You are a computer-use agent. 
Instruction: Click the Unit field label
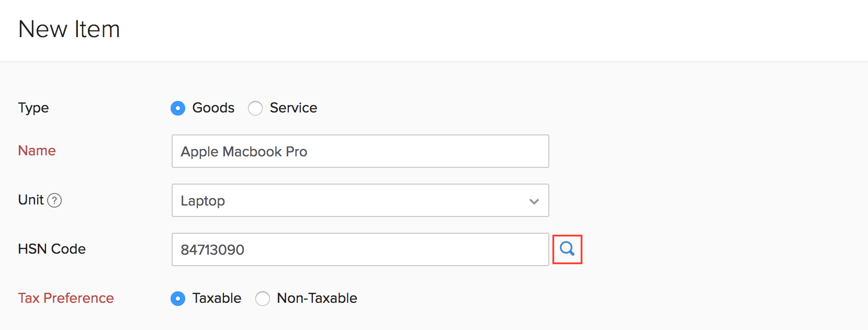30,200
